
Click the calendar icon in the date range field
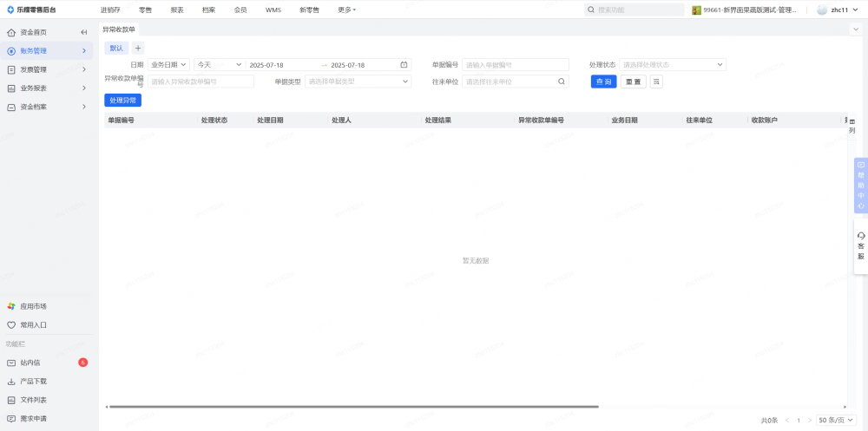(404, 65)
